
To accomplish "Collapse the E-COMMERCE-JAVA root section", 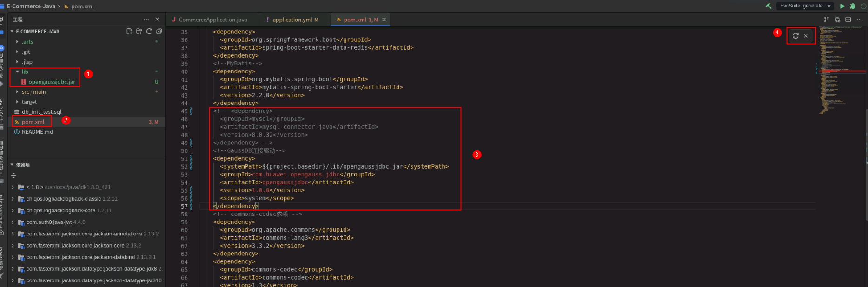I will [13, 31].
